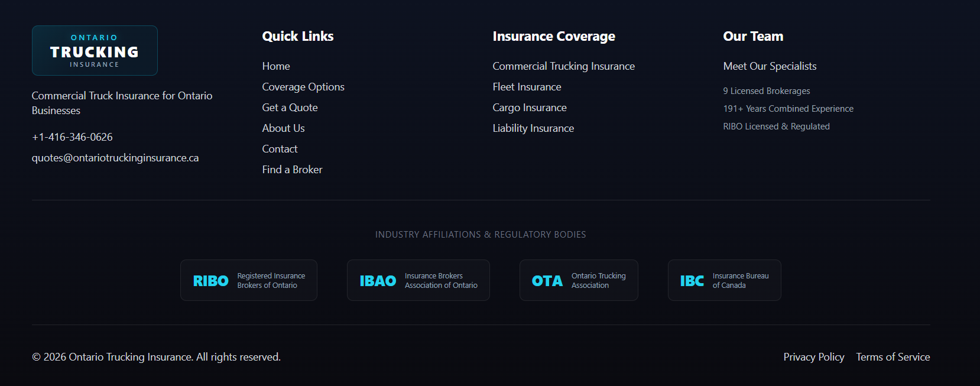
Task: Open the Cargo Insurance link
Action: 530,108
